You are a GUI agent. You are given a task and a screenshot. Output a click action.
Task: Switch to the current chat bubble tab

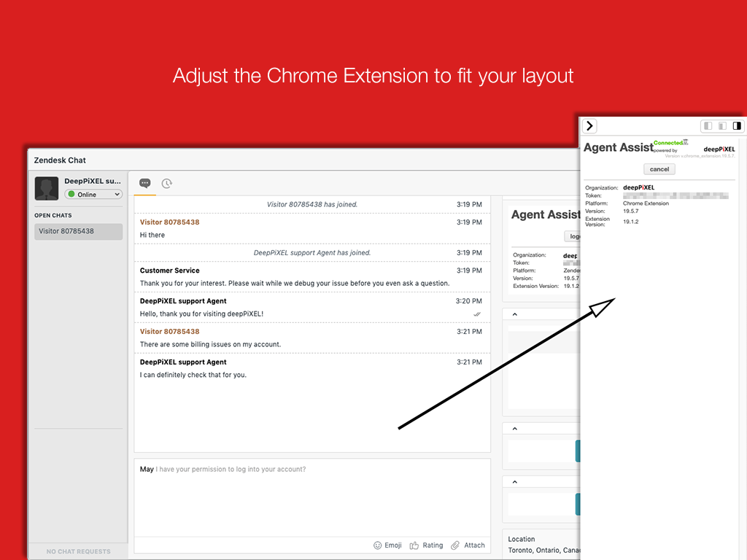click(x=144, y=183)
